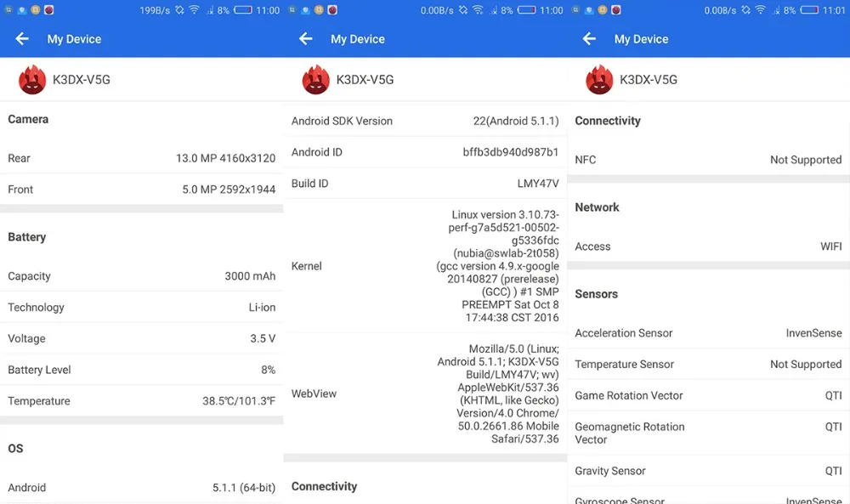Select the Android 5.1.1 (64-bit) row
Viewport: 850px width, 504px height.
click(141, 487)
